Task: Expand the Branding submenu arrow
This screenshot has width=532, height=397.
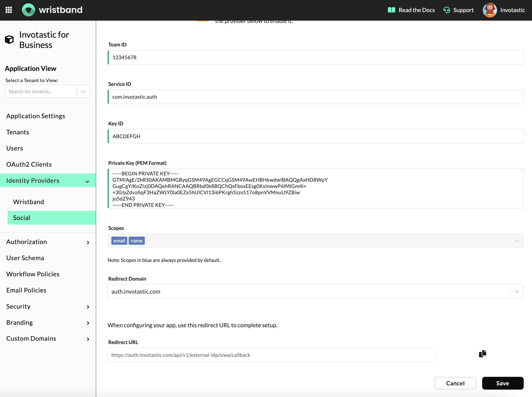Action: tap(88, 323)
